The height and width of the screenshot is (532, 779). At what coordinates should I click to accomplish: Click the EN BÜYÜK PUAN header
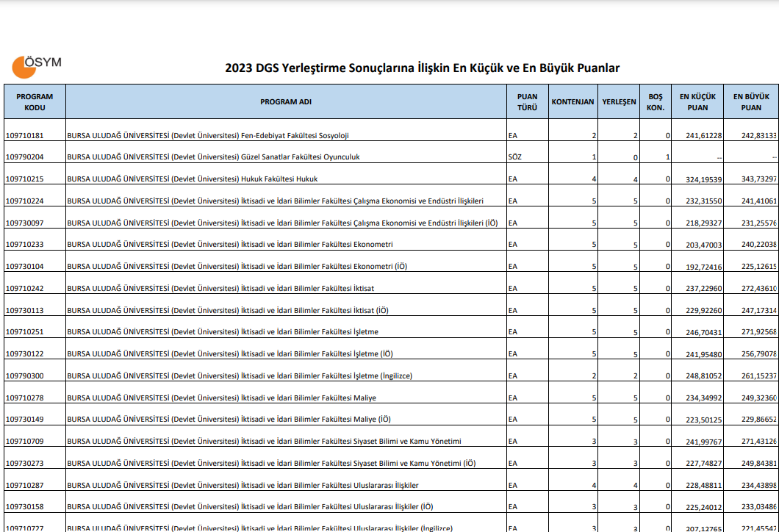tap(750, 102)
